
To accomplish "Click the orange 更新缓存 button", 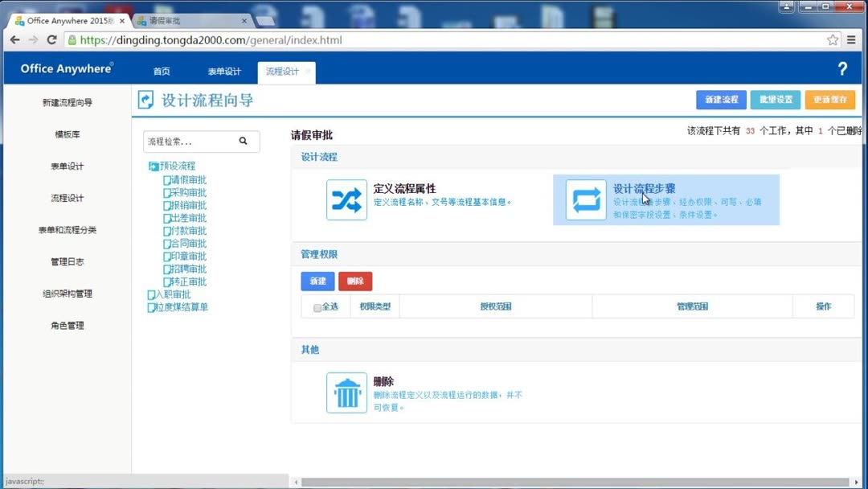I will tap(830, 99).
